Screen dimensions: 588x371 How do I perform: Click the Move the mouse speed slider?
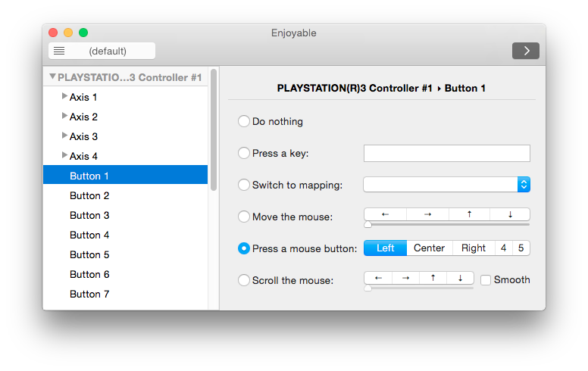446,224
